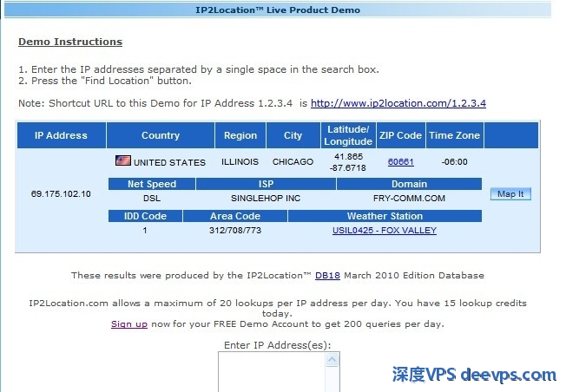The width and height of the screenshot is (566, 392).
Task: Select the UNITED STATES country value
Action: point(169,163)
